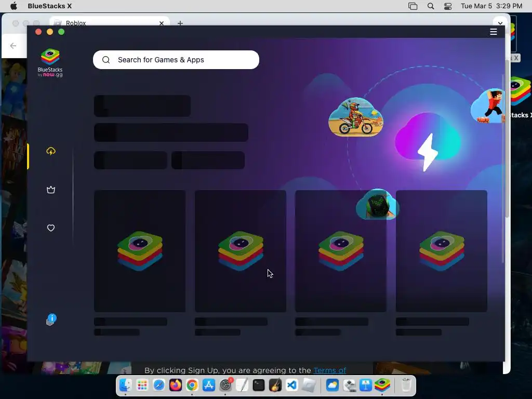Expand the browser tab list chevron
The width and height of the screenshot is (532, 399).
(500, 23)
